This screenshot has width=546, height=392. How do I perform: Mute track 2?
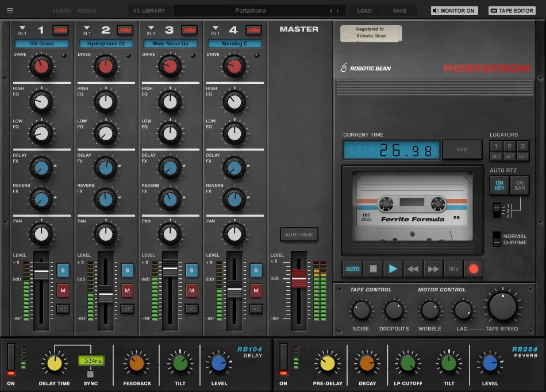tap(128, 290)
